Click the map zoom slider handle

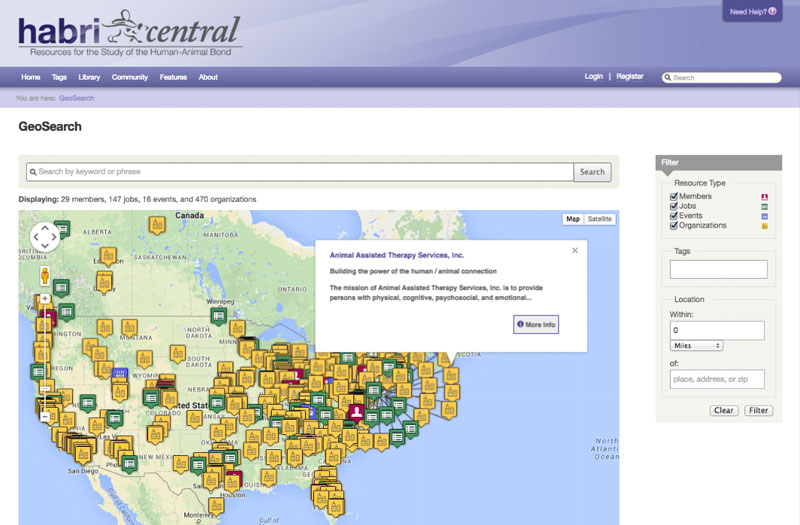coord(45,388)
